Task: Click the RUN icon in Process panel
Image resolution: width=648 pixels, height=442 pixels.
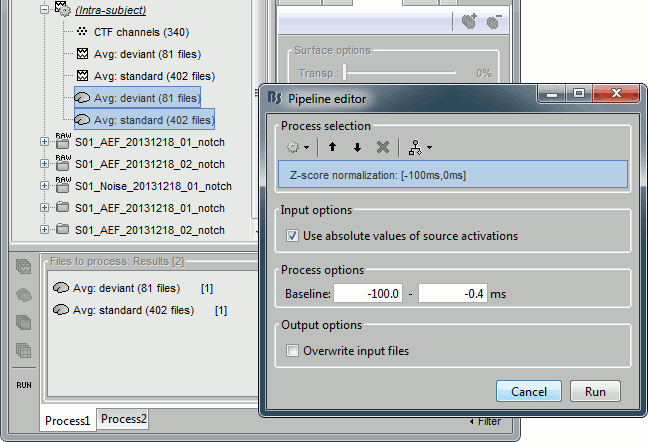Action: (21, 383)
